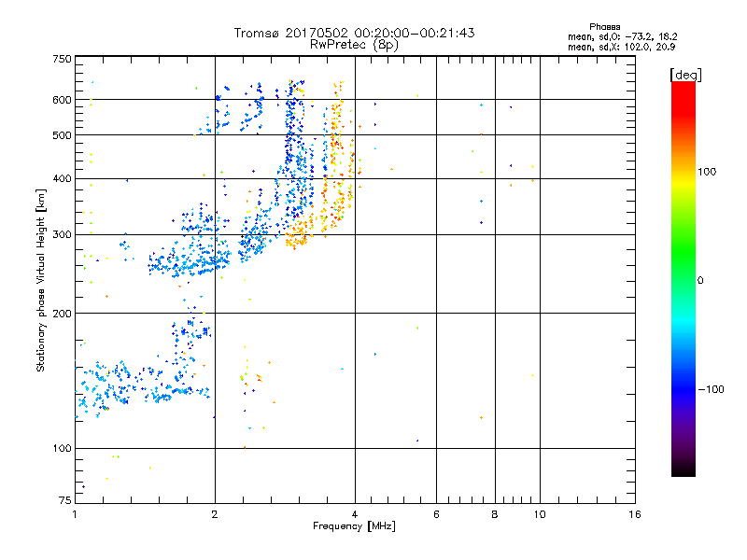Click the x-axis tick label '16'
This screenshot has width=747, height=560.
click(635, 514)
